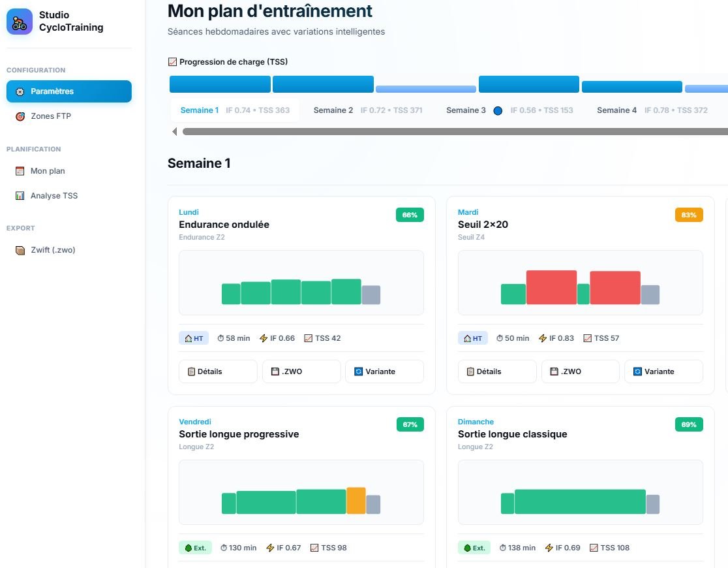Click the 83% orange intensity badge on Mardi
The image size is (728, 568).
(689, 215)
